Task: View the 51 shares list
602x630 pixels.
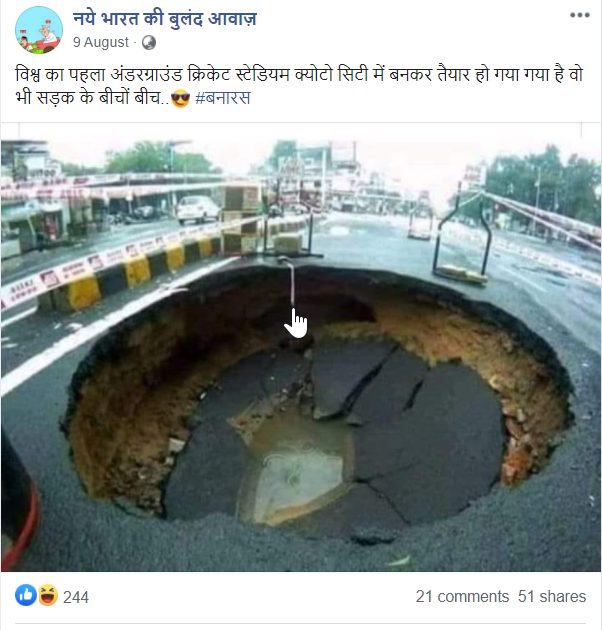Action: point(552,597)
